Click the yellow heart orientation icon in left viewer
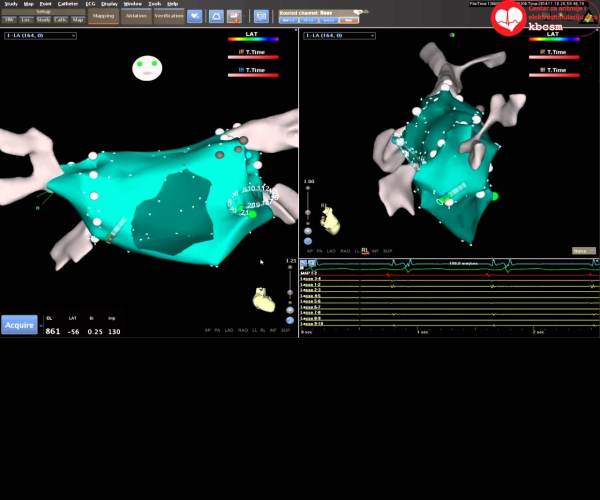 point(264,300)
